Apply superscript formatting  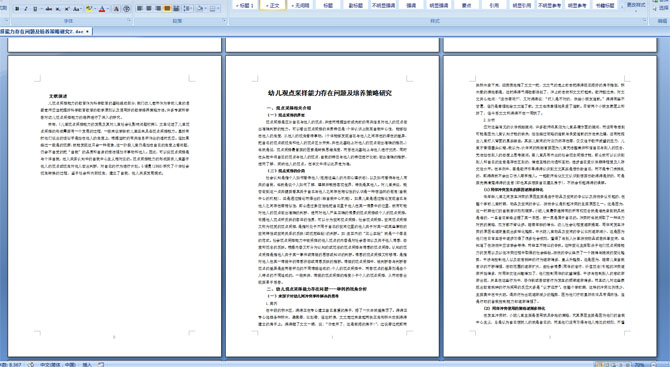pyautogui.click(x=67, y=9)
